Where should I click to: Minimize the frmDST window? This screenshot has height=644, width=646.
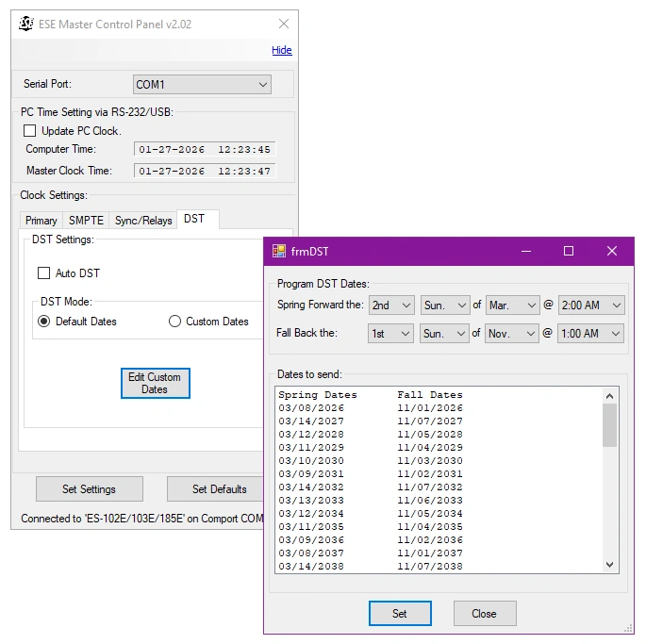point(526,251)
